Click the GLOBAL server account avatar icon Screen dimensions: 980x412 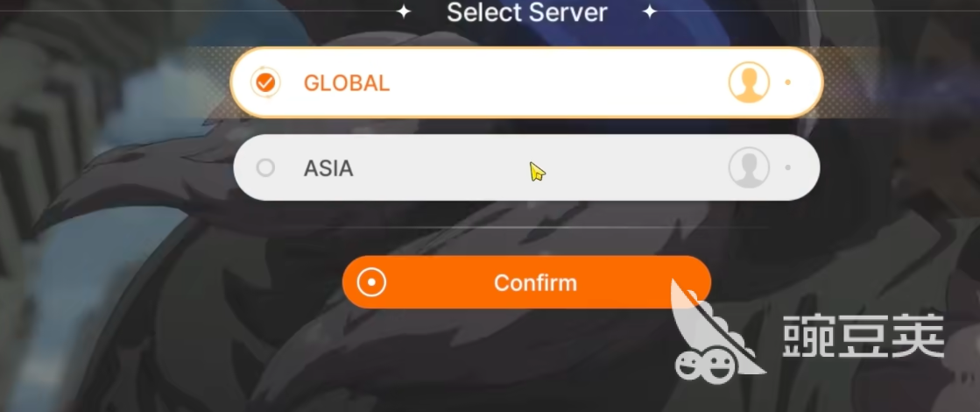(x=749, y=82)
